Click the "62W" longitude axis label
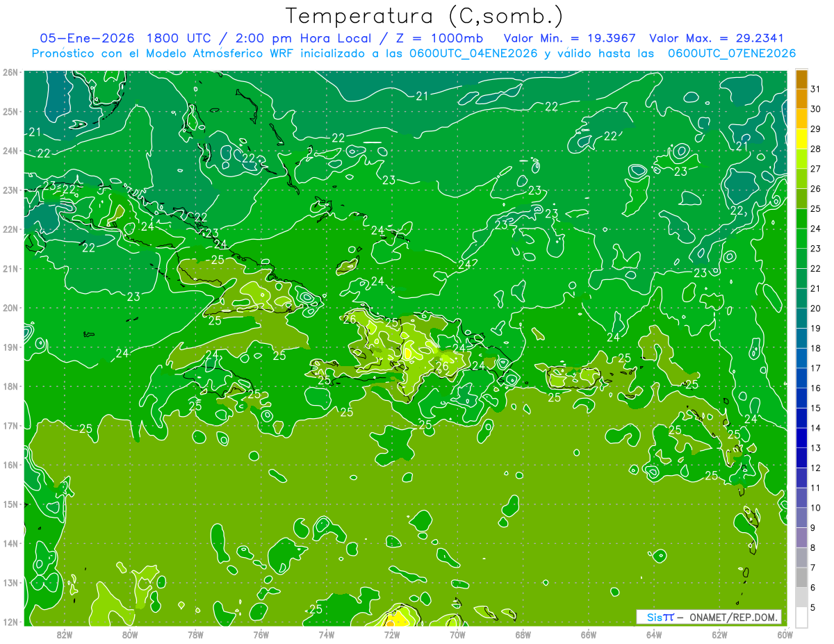 pyautogui.click(x=720, y=634)
